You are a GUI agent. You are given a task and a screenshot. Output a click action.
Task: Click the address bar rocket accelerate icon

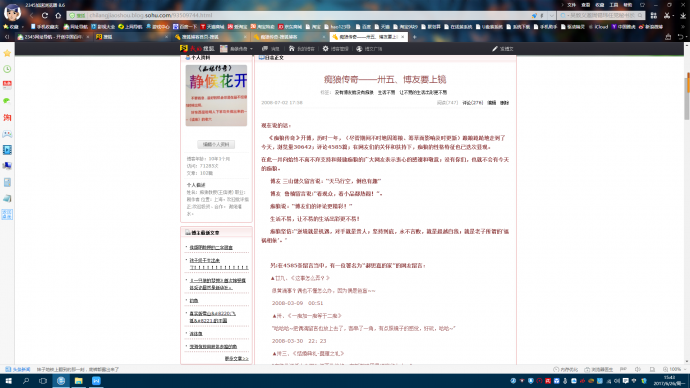[x=534, y=15]
